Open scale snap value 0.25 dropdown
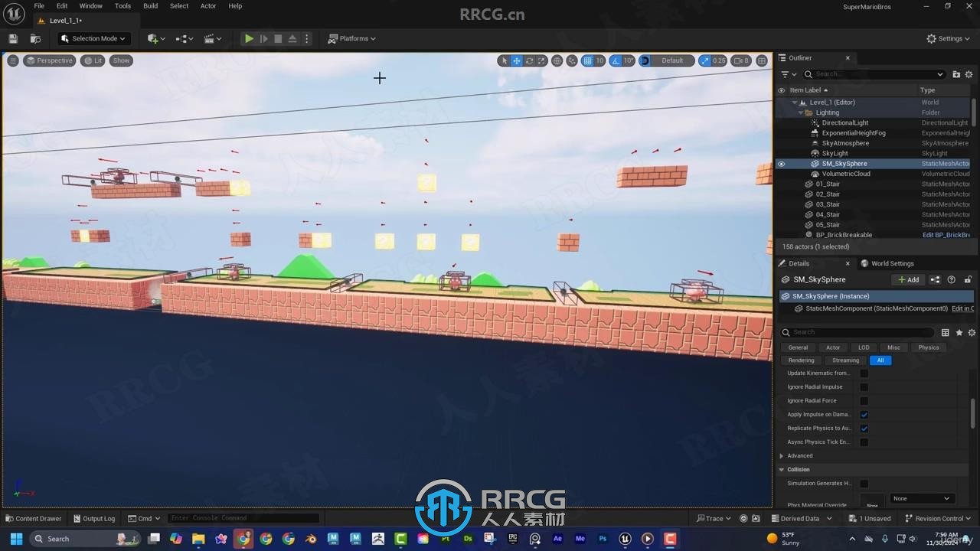 coord(719,60)
